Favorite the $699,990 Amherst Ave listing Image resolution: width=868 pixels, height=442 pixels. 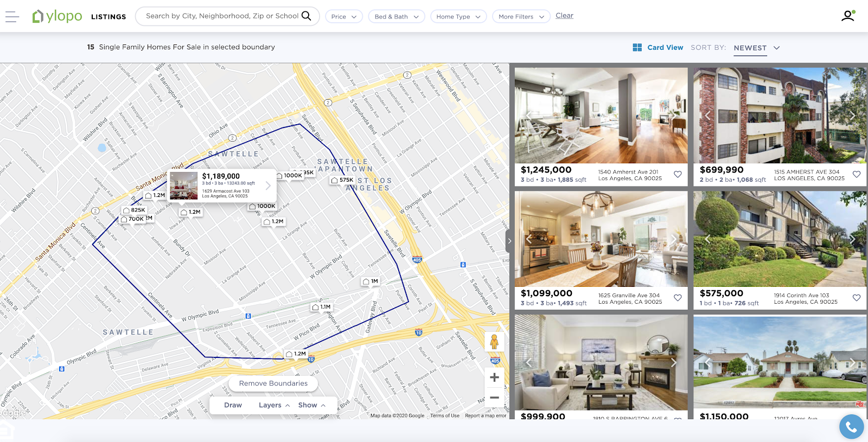click(x=857, y=174)
